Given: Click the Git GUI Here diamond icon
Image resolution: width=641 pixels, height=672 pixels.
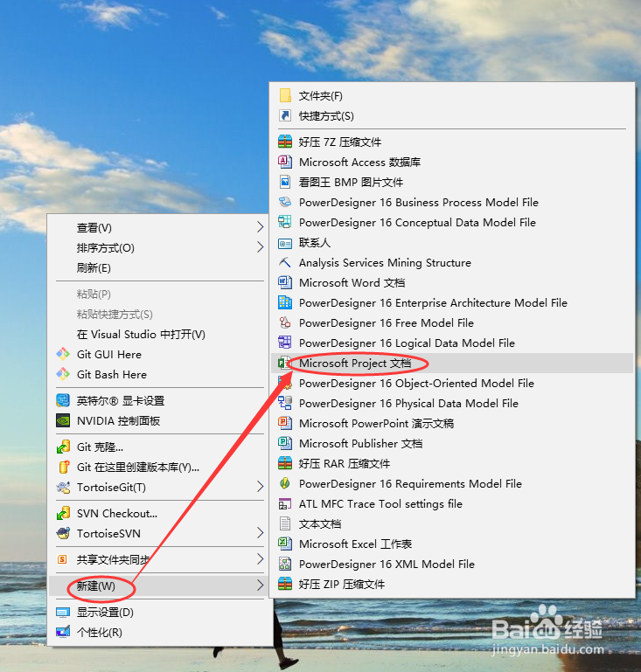Looking at the screenshot, I should pos(63,355).
